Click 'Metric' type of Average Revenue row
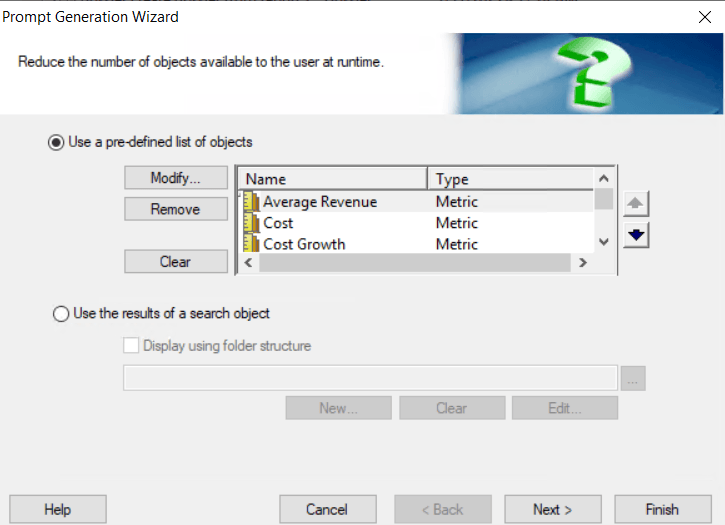 pyautogui.click(x=457, y=202)
